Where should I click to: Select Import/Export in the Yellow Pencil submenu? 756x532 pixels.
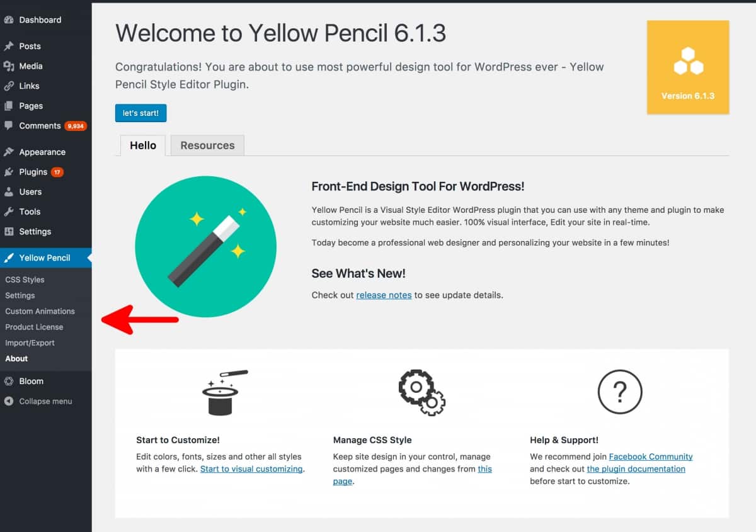click(29, 342)
